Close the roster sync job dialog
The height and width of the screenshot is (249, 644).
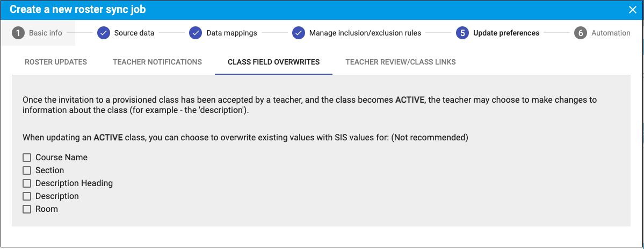coord(632,9)
